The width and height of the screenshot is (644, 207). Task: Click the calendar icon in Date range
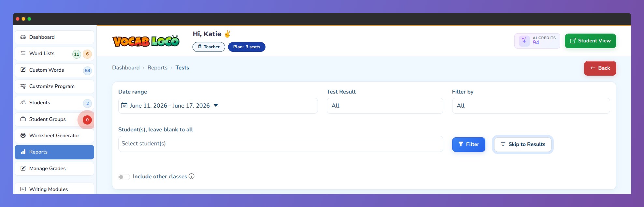click(x=124, y=105)
